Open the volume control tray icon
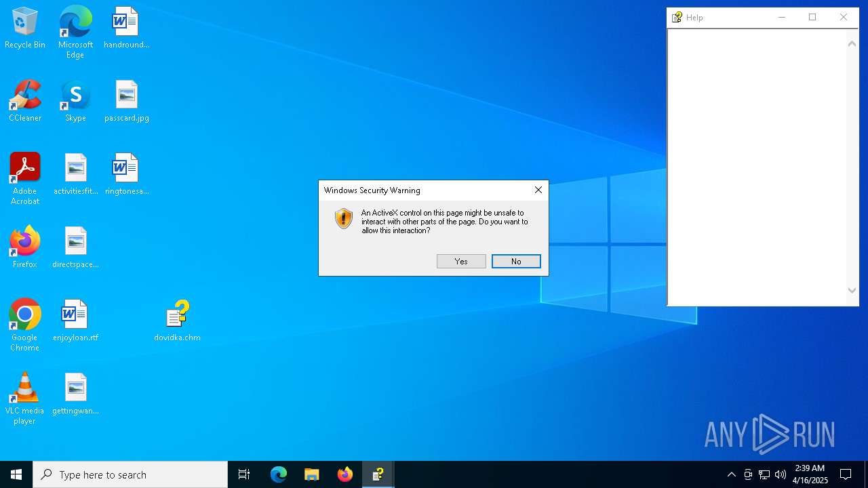The image size is (868, 488). [781, 474]
